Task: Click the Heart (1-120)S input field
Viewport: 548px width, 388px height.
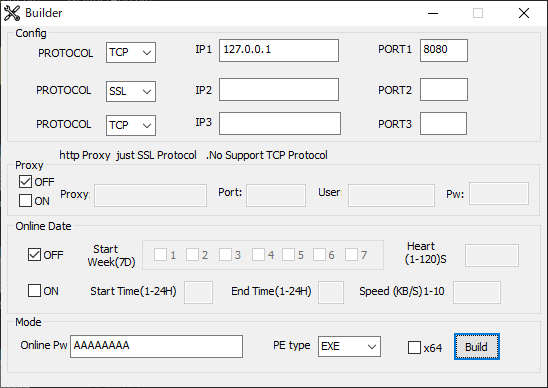Action: (x=492, y=256)
